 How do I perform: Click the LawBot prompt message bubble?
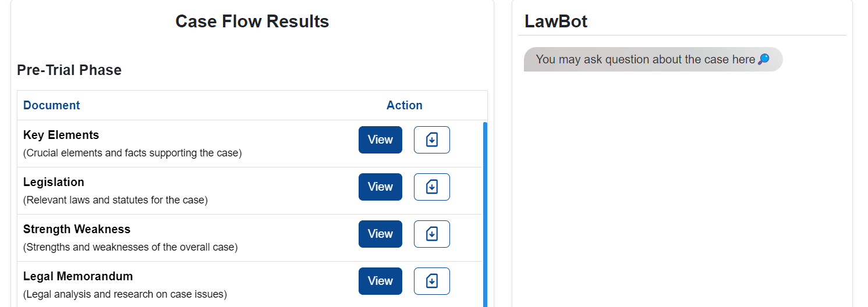tap(653, 59)
